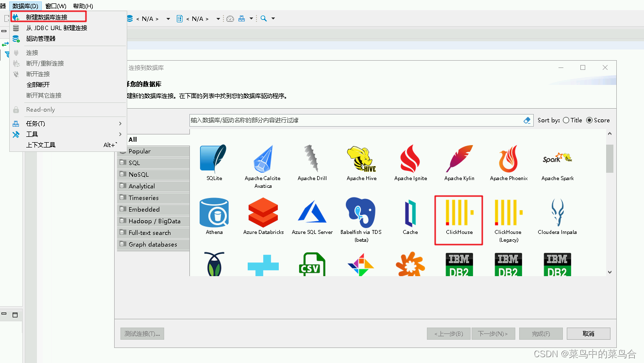Sort drivers by Title

(572, 120)
